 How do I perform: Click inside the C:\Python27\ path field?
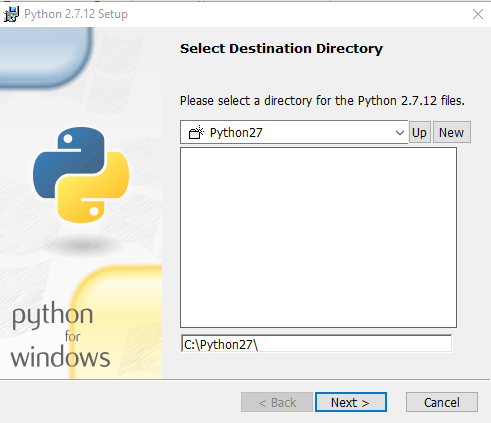(x=316, y=344)
